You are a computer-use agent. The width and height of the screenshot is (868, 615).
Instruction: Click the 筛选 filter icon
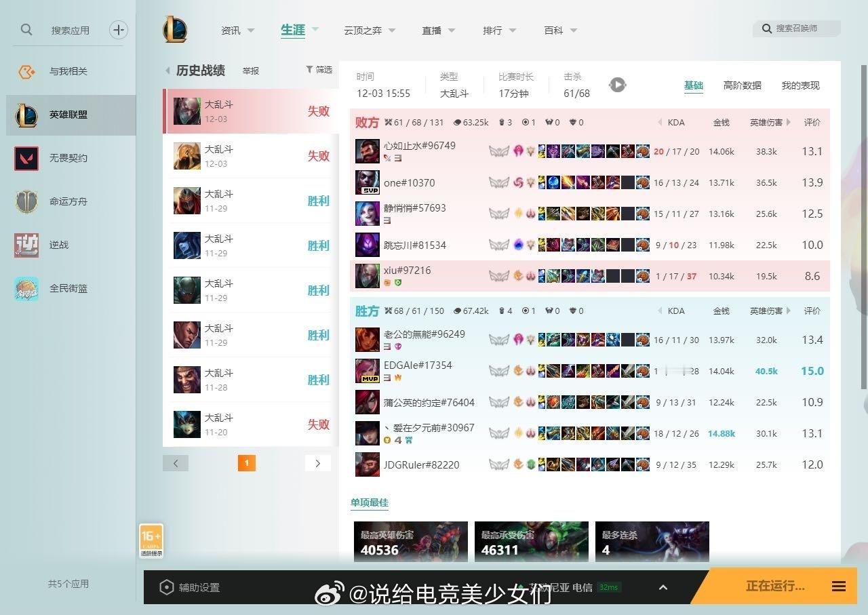pos(309,69)
